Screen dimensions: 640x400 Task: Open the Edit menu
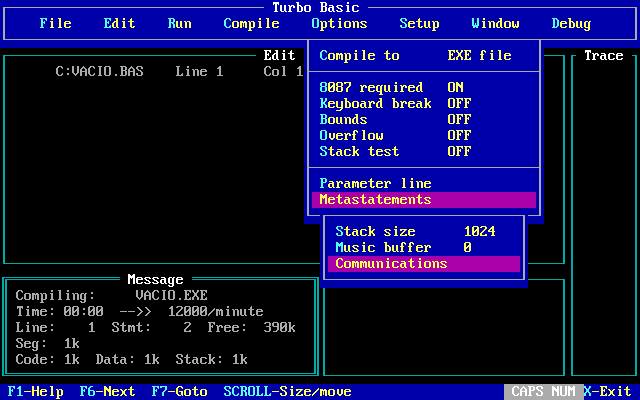pos(119,23)
